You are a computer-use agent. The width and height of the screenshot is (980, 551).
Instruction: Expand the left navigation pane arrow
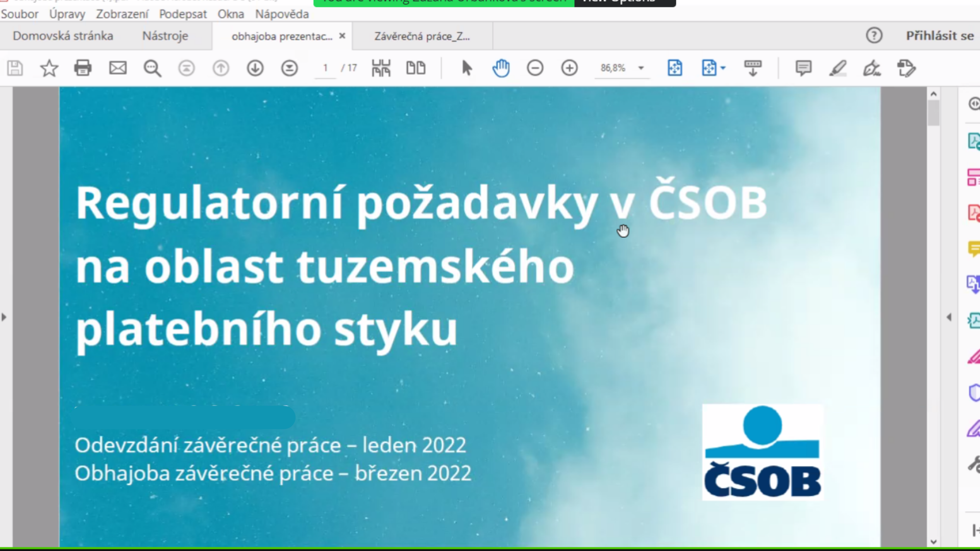[4, 317]
